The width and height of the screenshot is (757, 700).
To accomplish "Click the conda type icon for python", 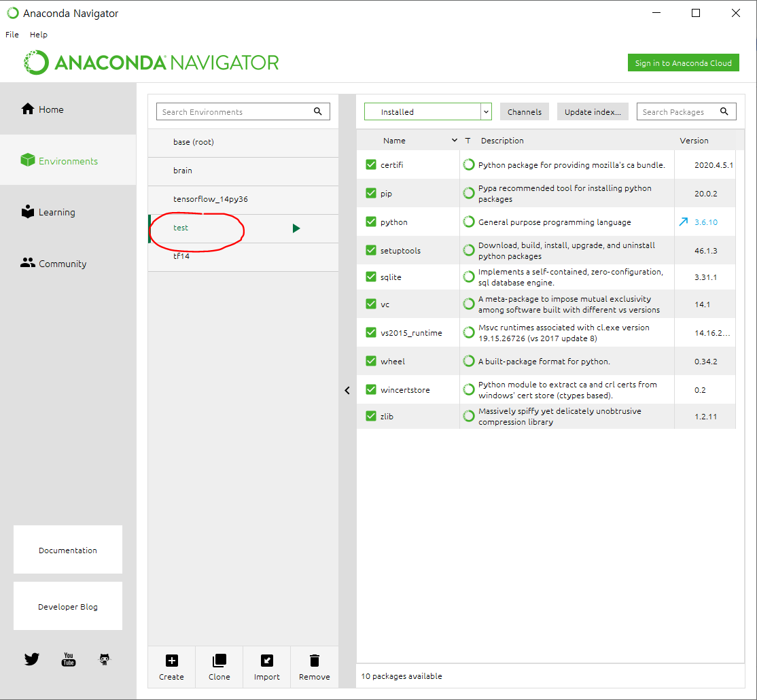I will point(468,222).
